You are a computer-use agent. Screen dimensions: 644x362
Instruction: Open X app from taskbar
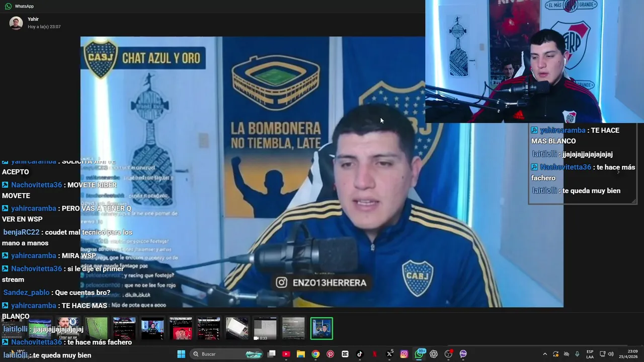pos(389,354)
